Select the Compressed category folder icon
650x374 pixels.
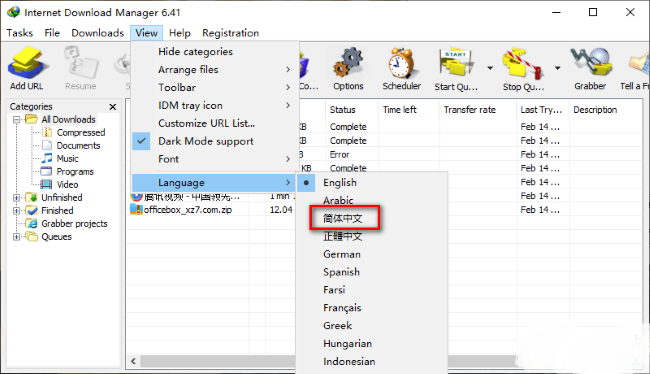coord(47,132)
